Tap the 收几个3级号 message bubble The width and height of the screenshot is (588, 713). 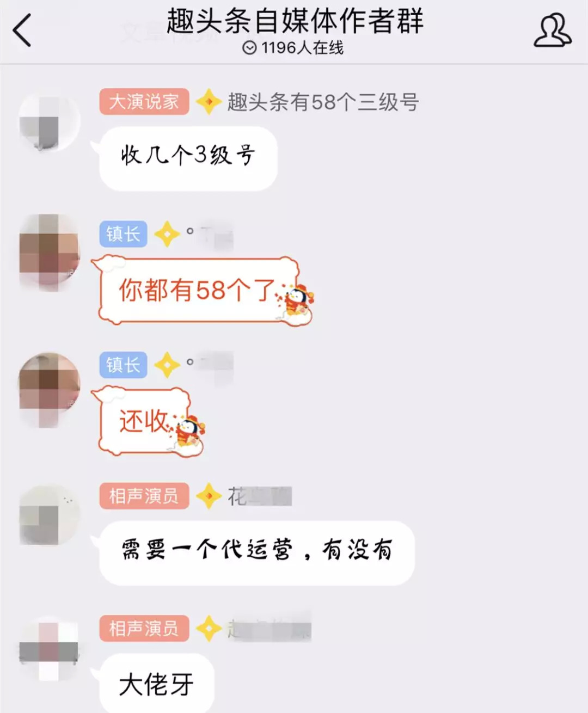tap(188, 158)
